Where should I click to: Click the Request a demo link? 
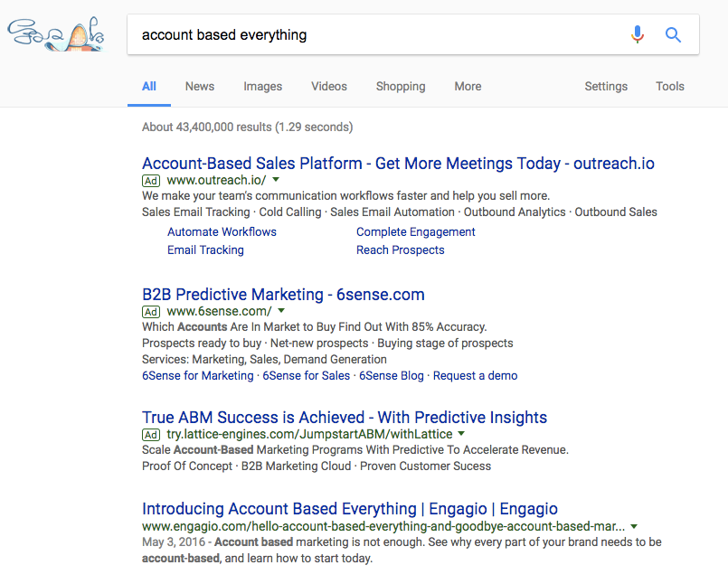pos(476,375)
